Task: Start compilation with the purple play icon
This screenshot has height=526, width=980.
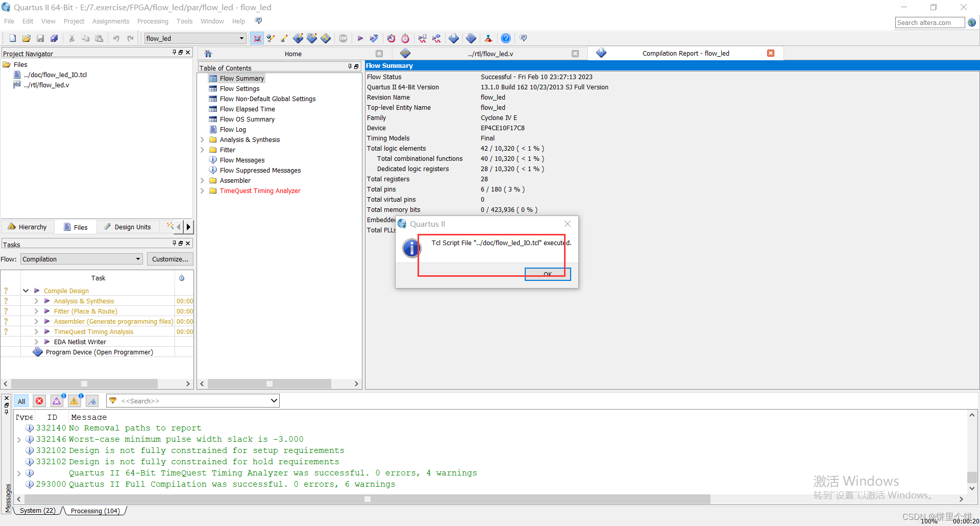Action: click(x=360, y=38)
